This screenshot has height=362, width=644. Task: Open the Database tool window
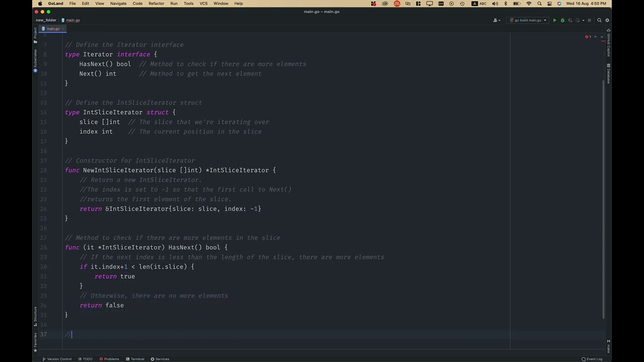click(x=608, y=74)
